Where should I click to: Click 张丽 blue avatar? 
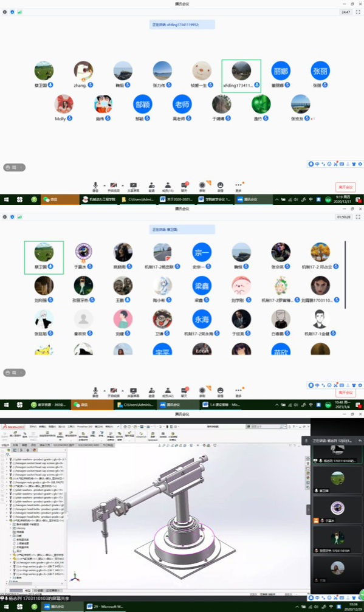tap(320, 71)
